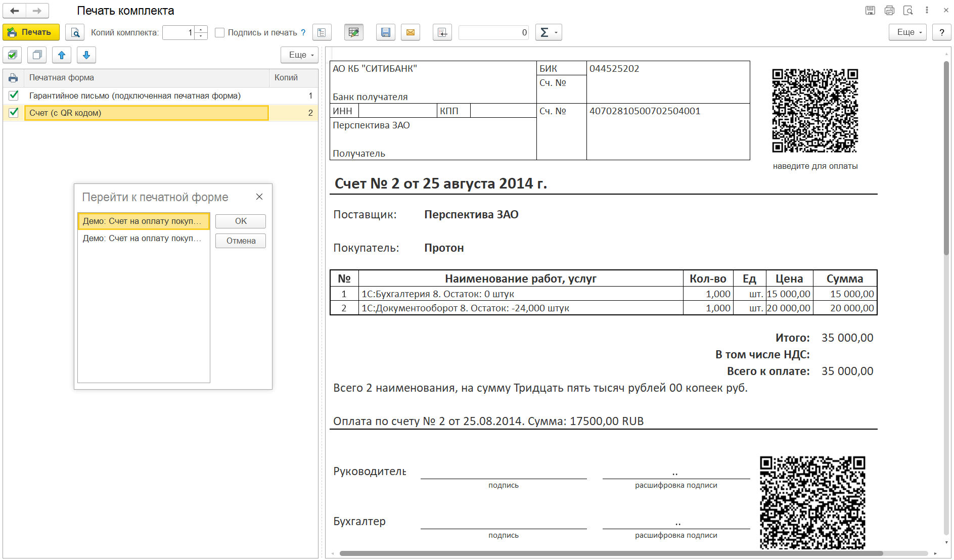Click the horizontal scrollbar of document preview
Viewport: 954px width, 560px height.
click(x=611, y=553)
